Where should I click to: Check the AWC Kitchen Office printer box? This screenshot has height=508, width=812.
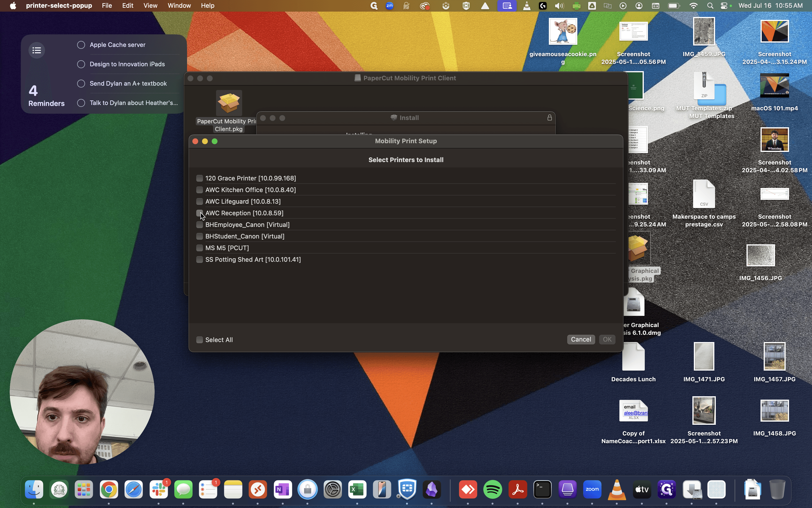(200, 190)
